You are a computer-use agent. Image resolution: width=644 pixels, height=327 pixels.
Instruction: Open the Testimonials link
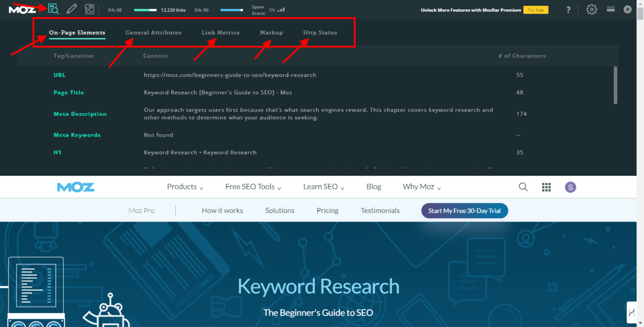click(x=380, y=211)
